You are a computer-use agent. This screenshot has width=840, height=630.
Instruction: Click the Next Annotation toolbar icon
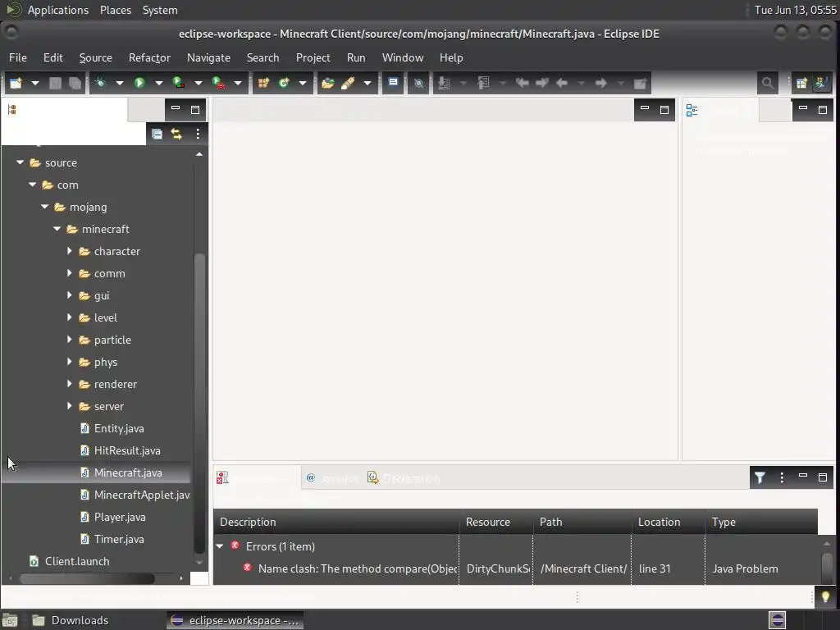click(444, 83)
